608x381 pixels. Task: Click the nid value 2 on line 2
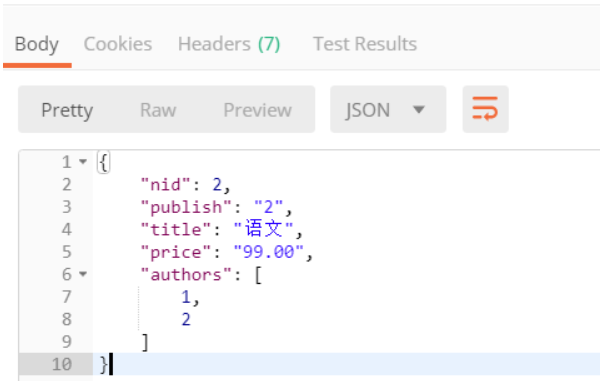pos(217,184)
